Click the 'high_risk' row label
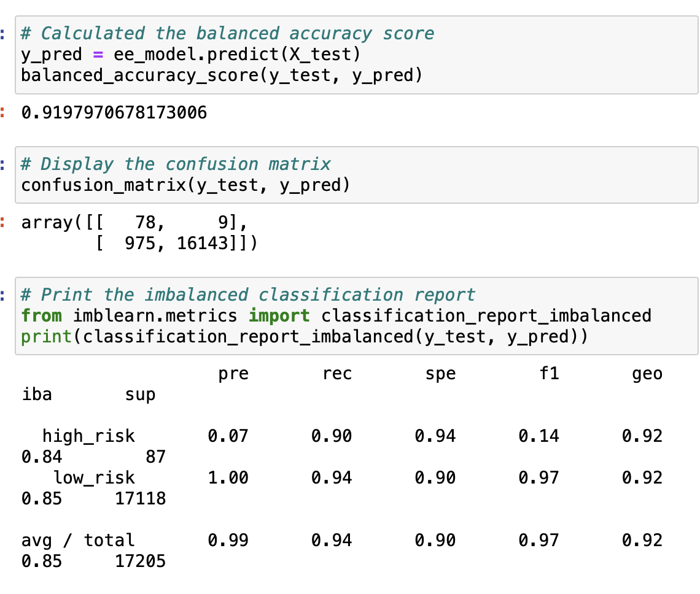 [88, 436]
